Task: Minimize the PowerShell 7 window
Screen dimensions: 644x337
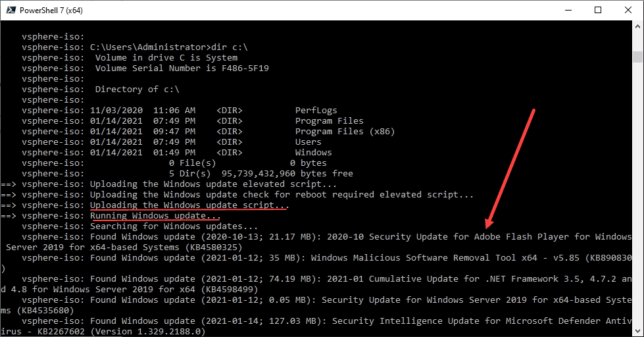Action: [568, 10]
